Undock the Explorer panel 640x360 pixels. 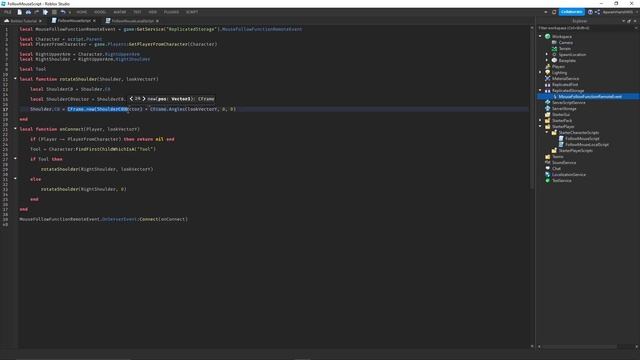[x=629, y=21]
